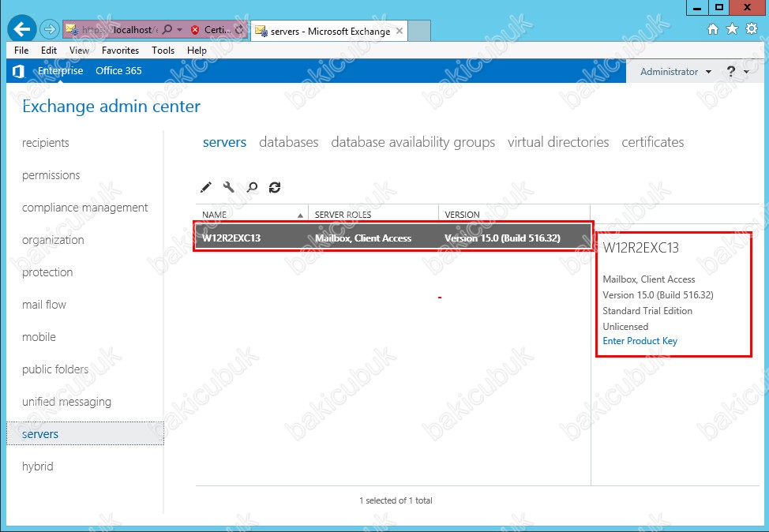
Task: Open compliance management section
Action: (84, 208)
